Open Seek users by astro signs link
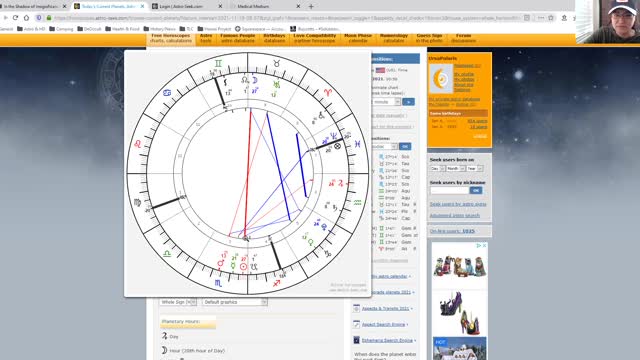640x360 pixels. 458,204
